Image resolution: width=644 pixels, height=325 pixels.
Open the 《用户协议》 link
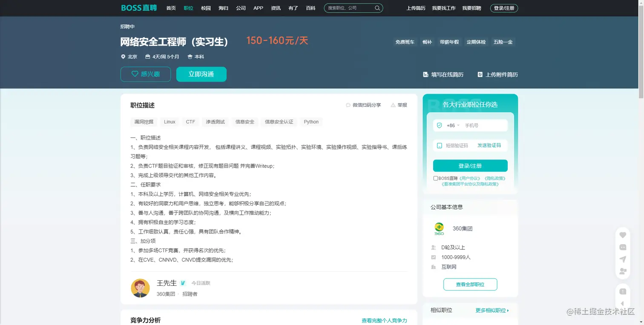[469, 178]
